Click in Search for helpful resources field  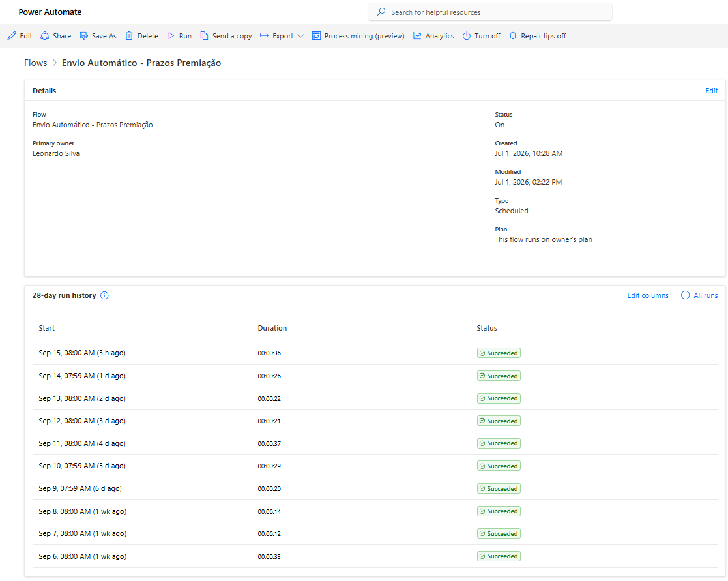click(490, 12)
